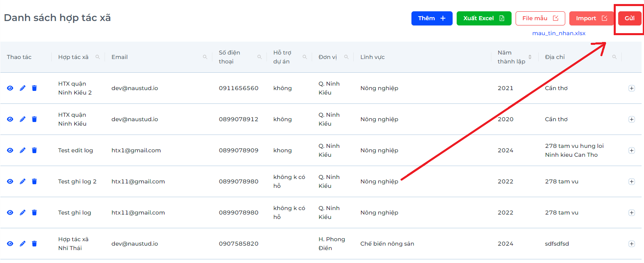644x263 pixels.
Task: Click phone number 0907585820
Action: coord(239,244)
